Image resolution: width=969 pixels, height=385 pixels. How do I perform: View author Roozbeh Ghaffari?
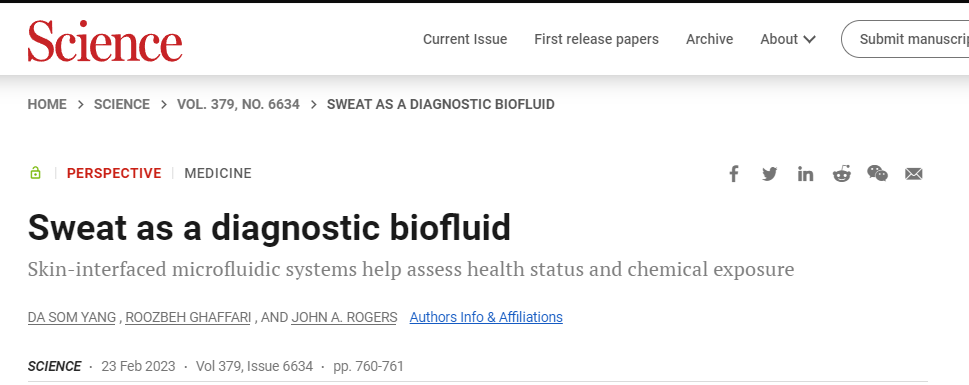(x=188, y=318)
